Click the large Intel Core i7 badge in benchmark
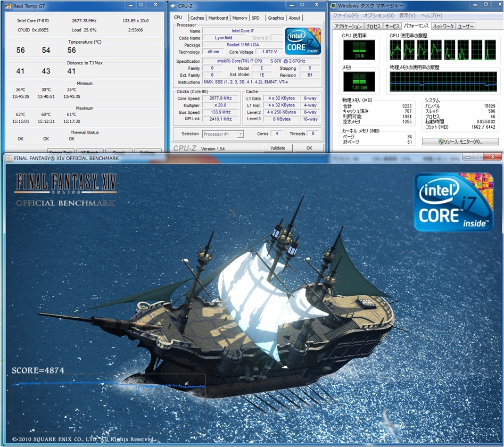The image size is (504, 447). click(453, 202)
